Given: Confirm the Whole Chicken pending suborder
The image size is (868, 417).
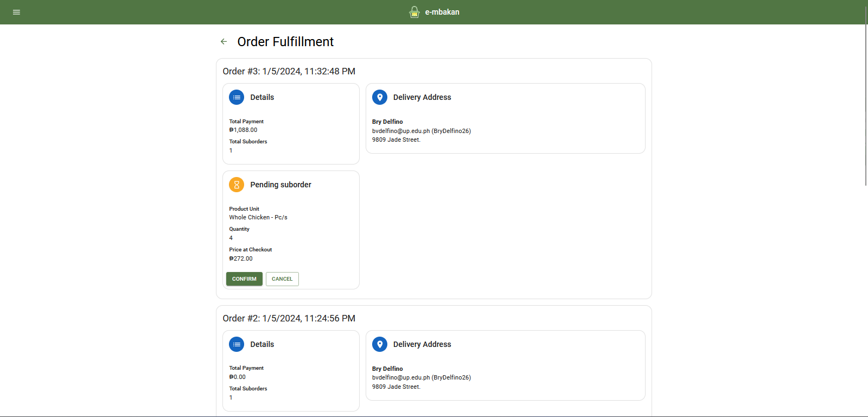Looking at the screenshot, I should coord(244,279).
